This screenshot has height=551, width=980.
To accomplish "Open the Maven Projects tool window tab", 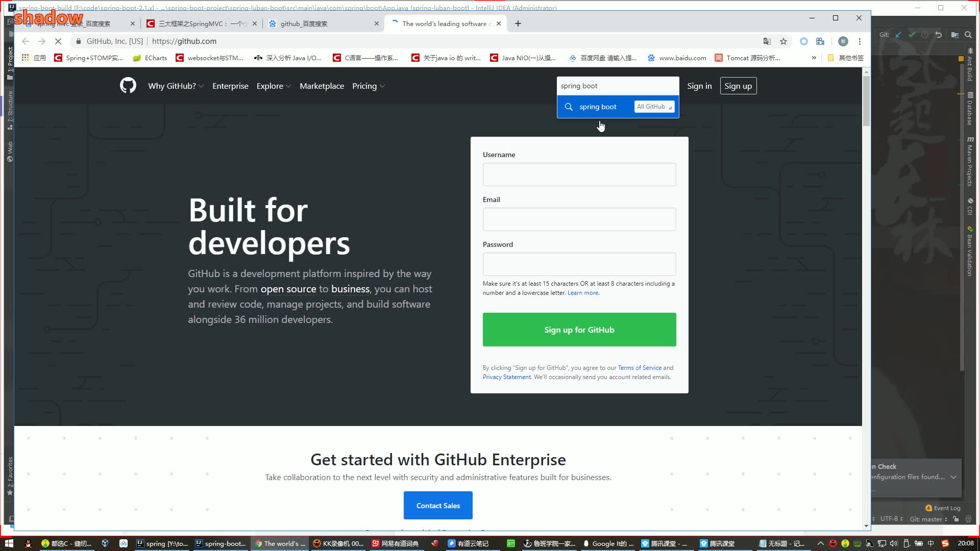I will tap(970, 162).
